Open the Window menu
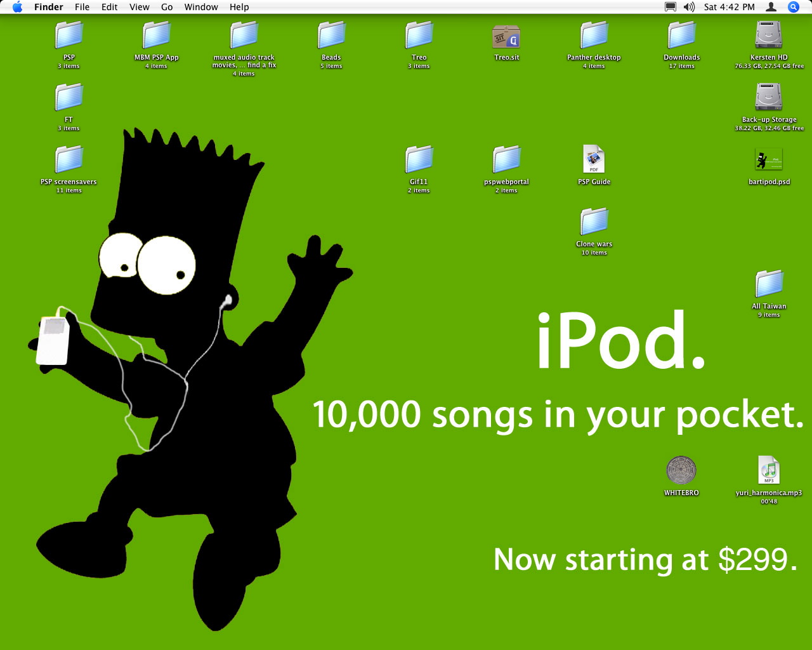 (201, 7)
